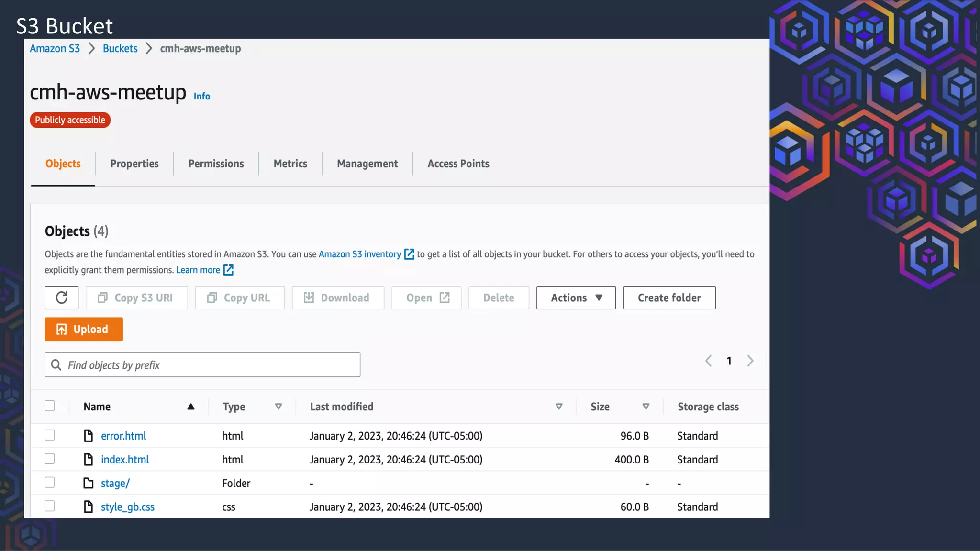Click the Copy URL button
980x551 pixels.
pyautogui.click(x=239, y=298)
